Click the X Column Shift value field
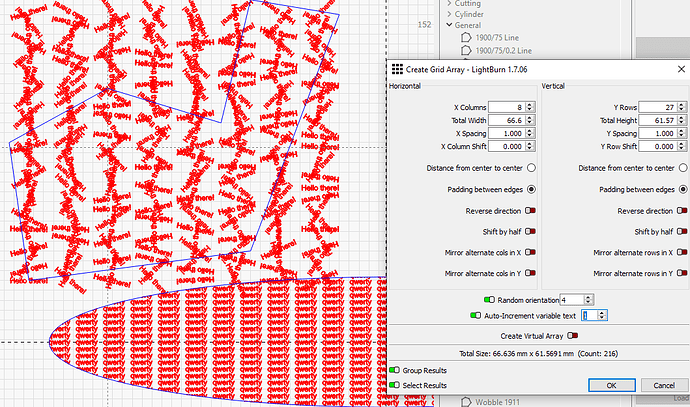 (507, 147)
